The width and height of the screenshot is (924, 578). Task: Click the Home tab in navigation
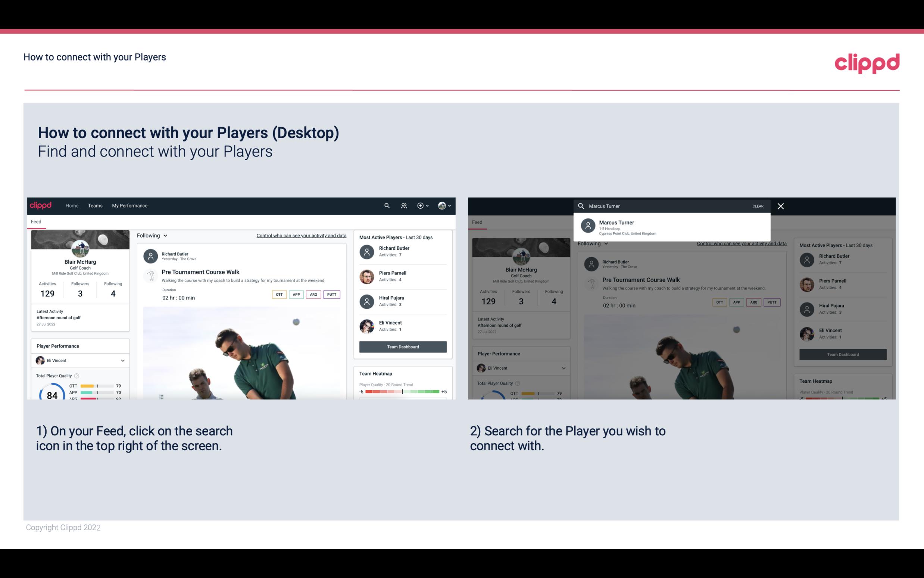pos(72,205)
